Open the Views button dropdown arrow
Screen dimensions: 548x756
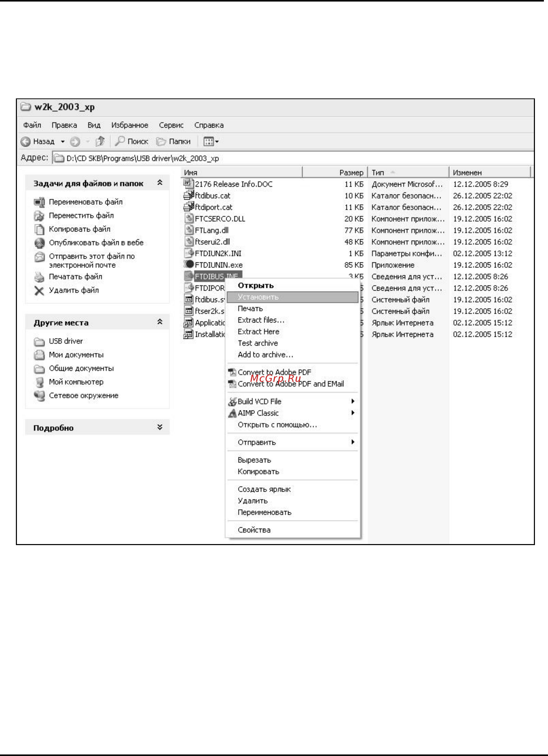tap(217, 142)
